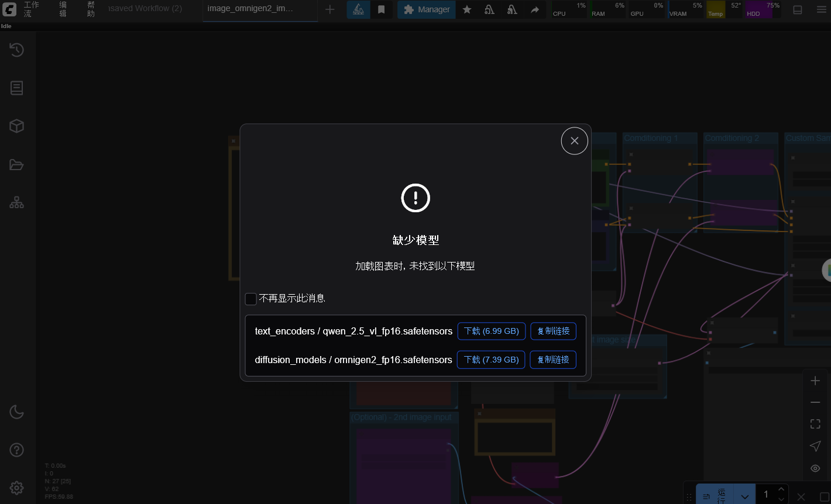Image resolution: width=831 pixels, height=504 pixels.
Task: Open the hamburger menu at top right
Action: tap(822, 9)
